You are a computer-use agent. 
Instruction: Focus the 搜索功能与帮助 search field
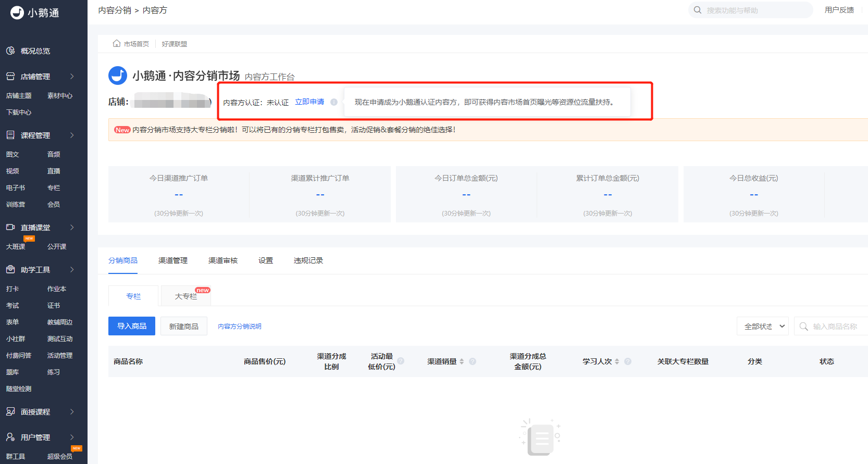[x=750, y=10]
